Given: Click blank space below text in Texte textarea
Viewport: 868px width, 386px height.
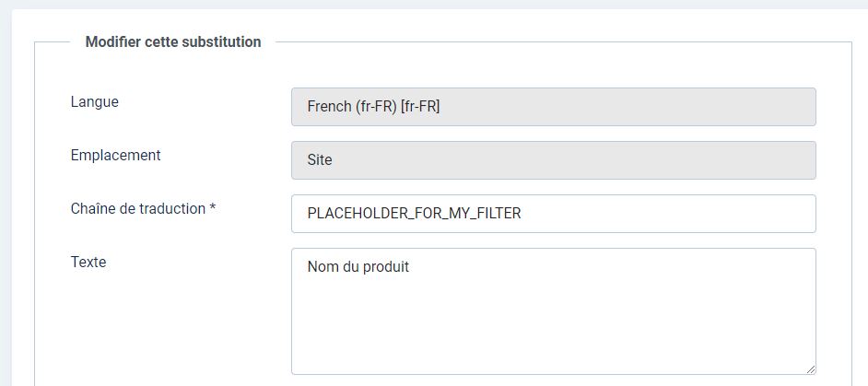Looking at the screenshot, I should (553, 332).
